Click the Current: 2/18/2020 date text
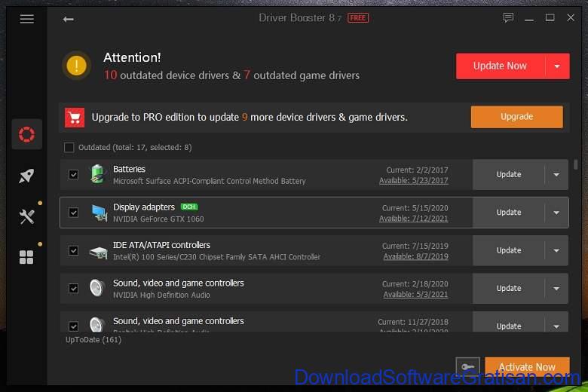This screenshot has width=588, height=392. coord(415,284)
